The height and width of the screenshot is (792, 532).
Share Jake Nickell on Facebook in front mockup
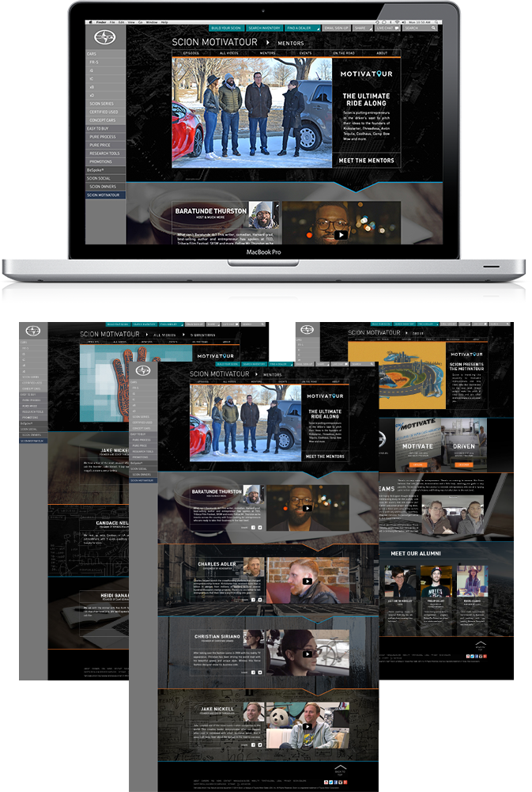[254, 745]
